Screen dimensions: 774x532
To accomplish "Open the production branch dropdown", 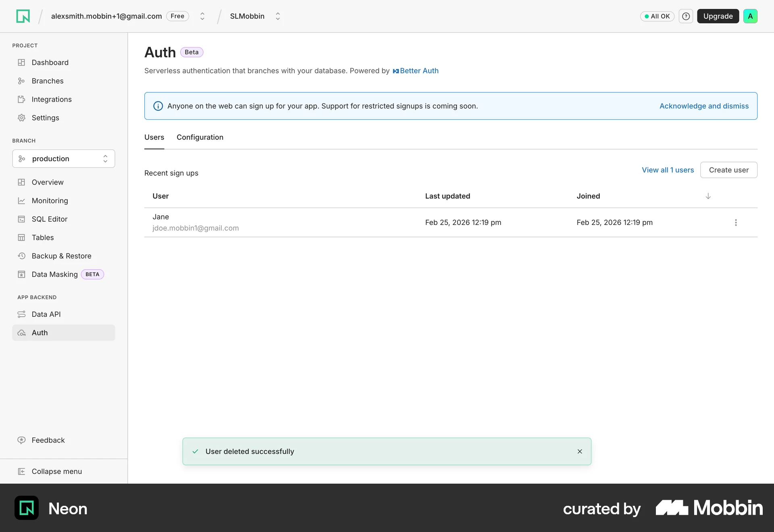I will [64, 159].
